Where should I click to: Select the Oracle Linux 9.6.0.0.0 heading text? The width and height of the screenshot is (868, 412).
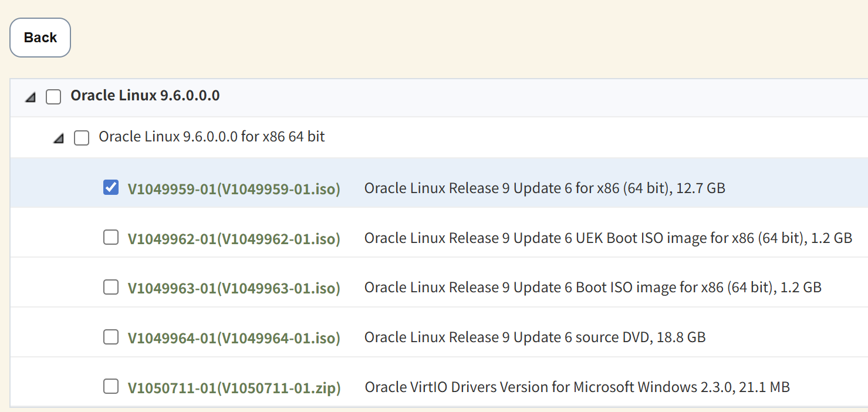[x=145, y=96]
